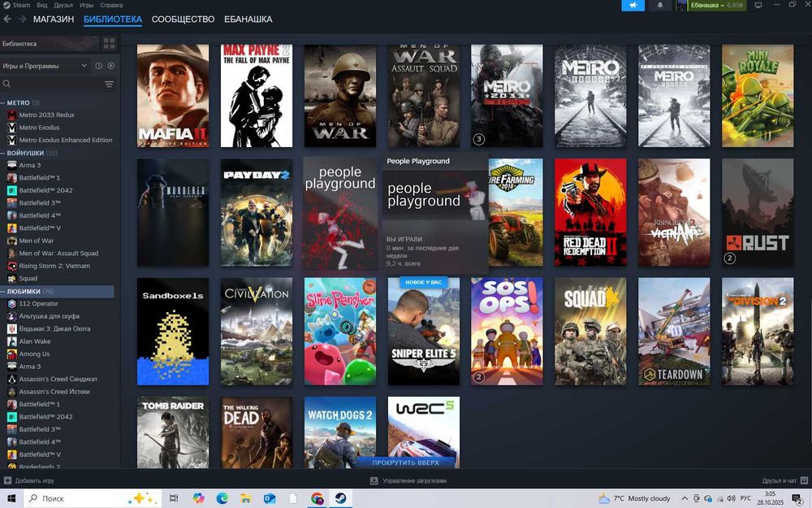
Task: Click the library search magnifier icon
Action: (x=6, y=84)
